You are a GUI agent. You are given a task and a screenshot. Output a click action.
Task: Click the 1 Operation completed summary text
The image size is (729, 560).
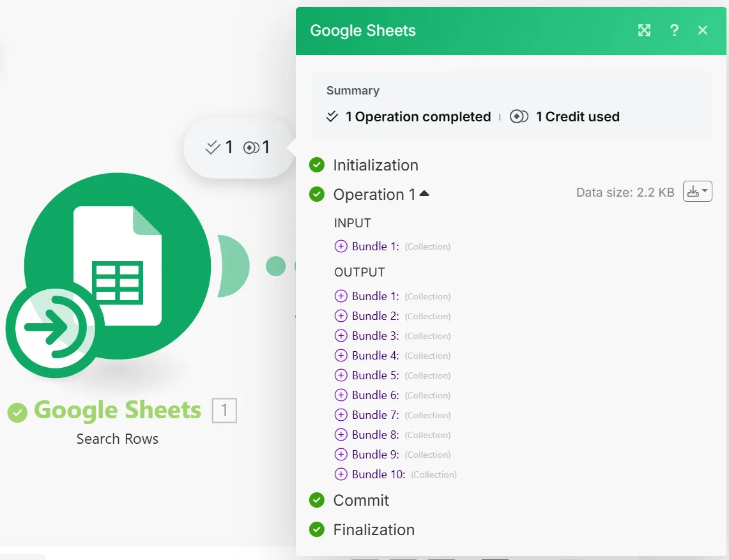point(418,117)
